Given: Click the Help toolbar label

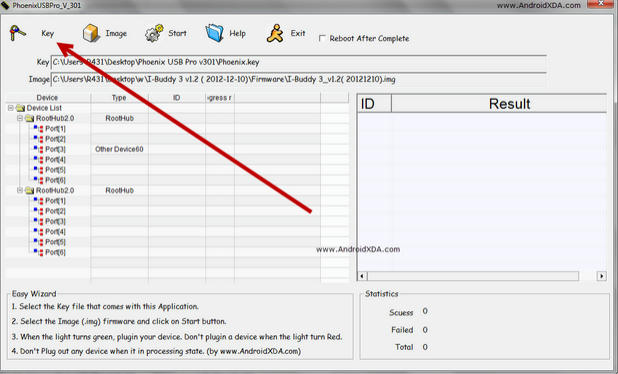Looking at the screenshot, I should [x=237, y=33].
